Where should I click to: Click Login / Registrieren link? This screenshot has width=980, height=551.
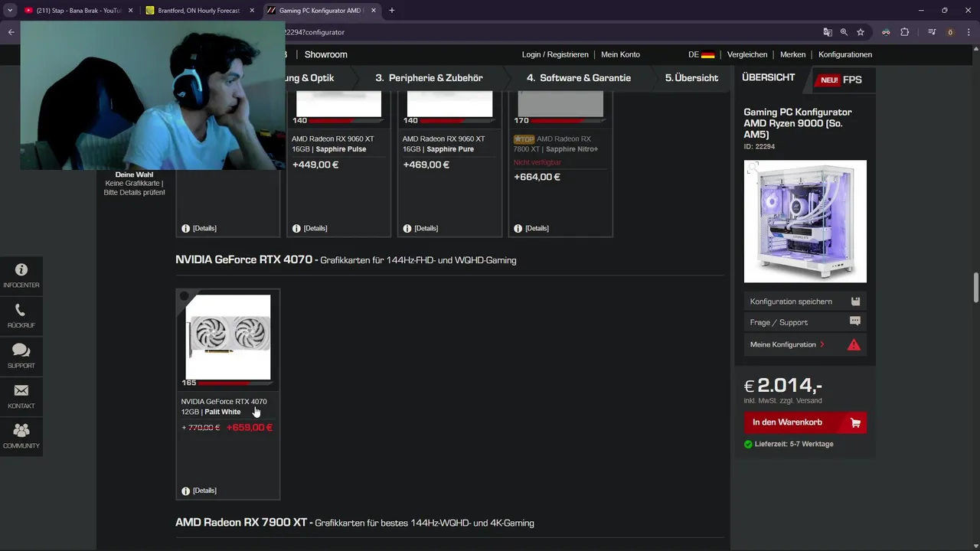click(555, 54)
